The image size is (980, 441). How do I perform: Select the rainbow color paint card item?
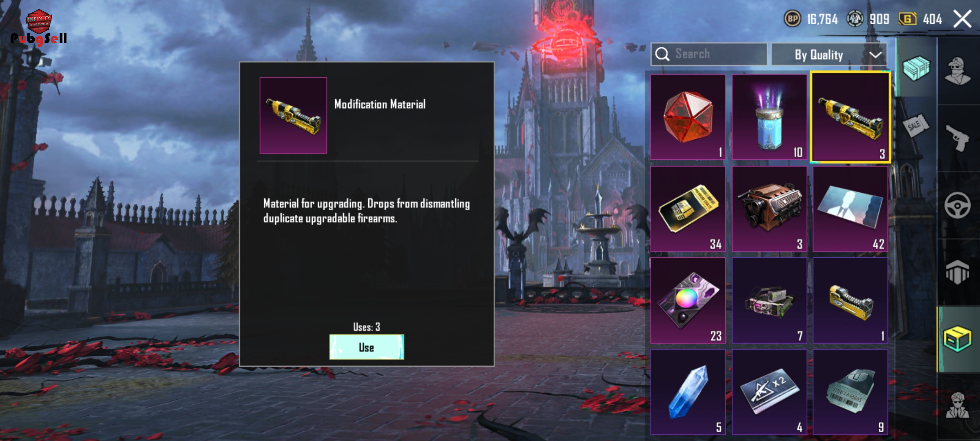[688, 301]
